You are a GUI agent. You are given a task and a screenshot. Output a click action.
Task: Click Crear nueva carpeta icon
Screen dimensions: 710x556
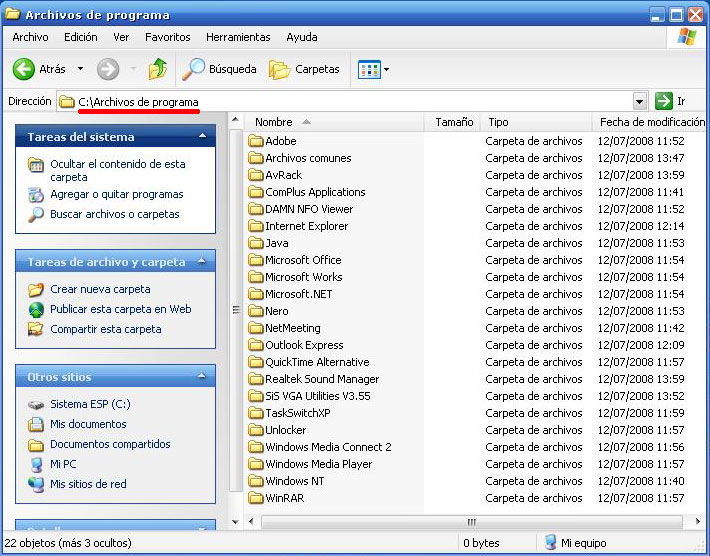pyautogui.click(x=36, y=289)
